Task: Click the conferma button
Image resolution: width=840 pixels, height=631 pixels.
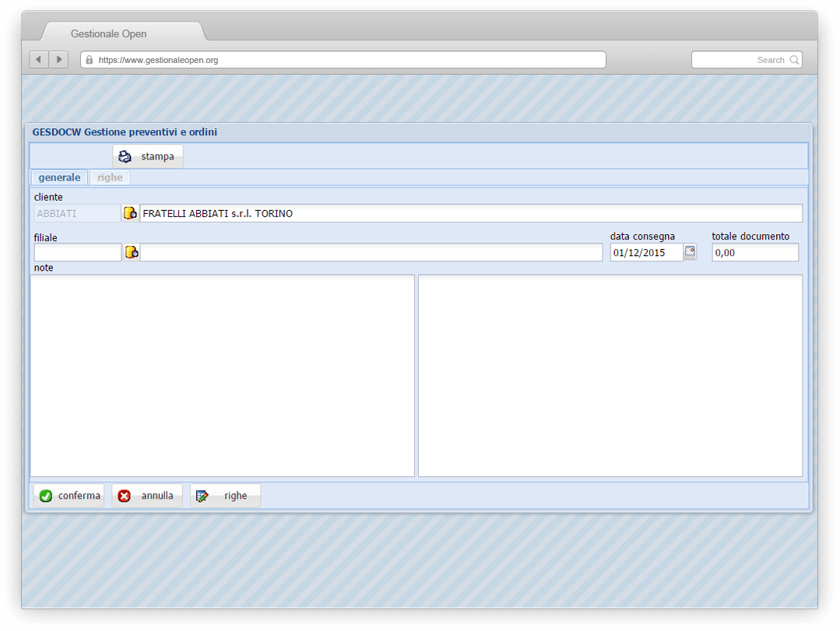Action: click(x=69, y=496)
